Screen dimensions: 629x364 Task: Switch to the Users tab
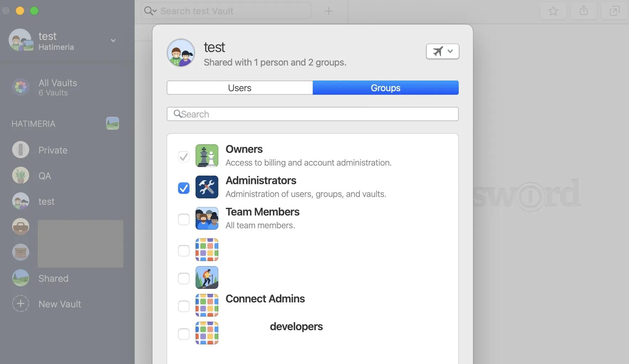240,88
